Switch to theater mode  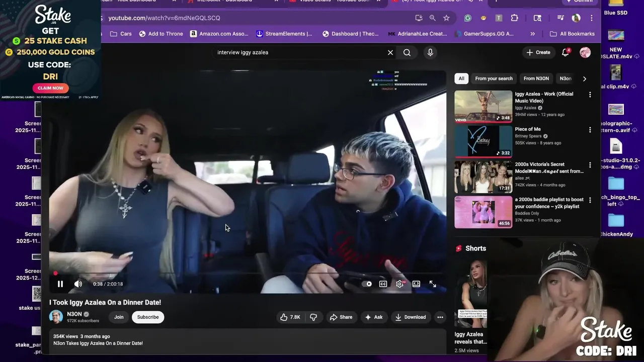(416, 284)
